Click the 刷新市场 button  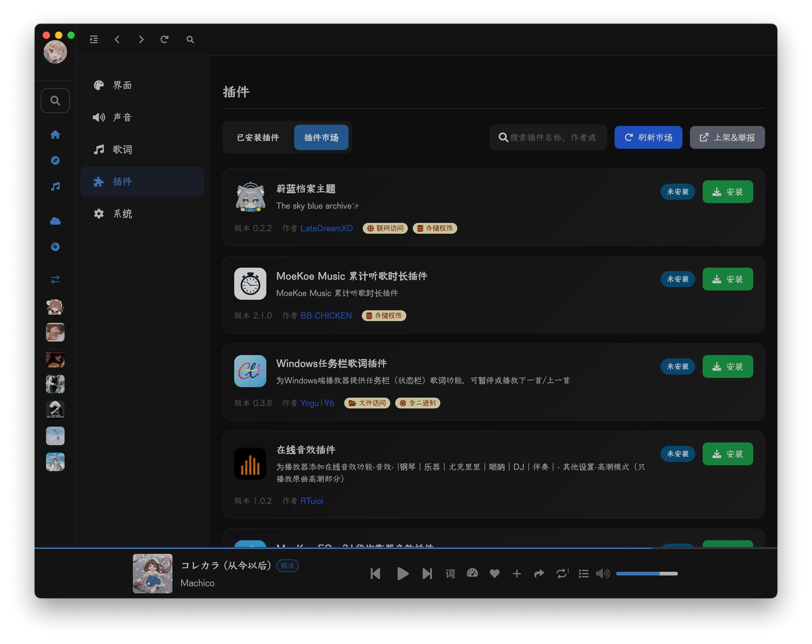pos(648,137)
